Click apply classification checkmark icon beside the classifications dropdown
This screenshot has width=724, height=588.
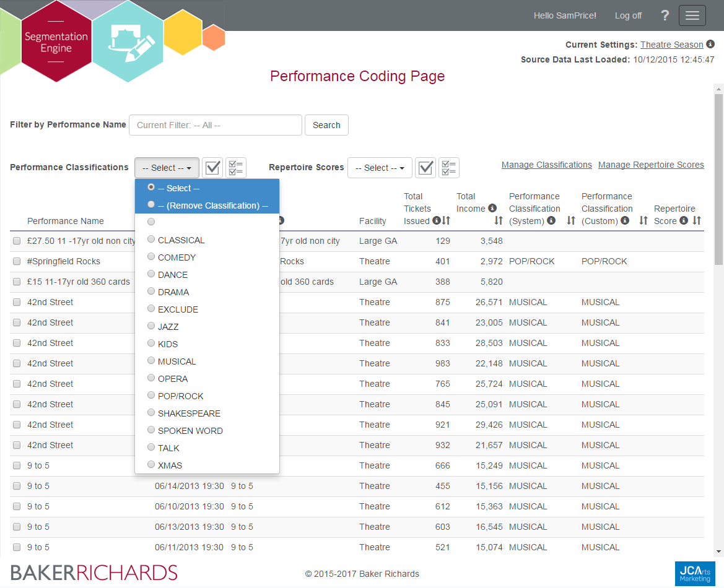[212, 168]
